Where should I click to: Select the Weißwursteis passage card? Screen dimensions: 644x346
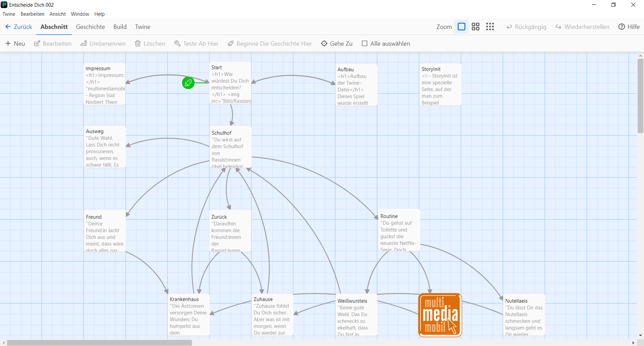coord(356,315)
